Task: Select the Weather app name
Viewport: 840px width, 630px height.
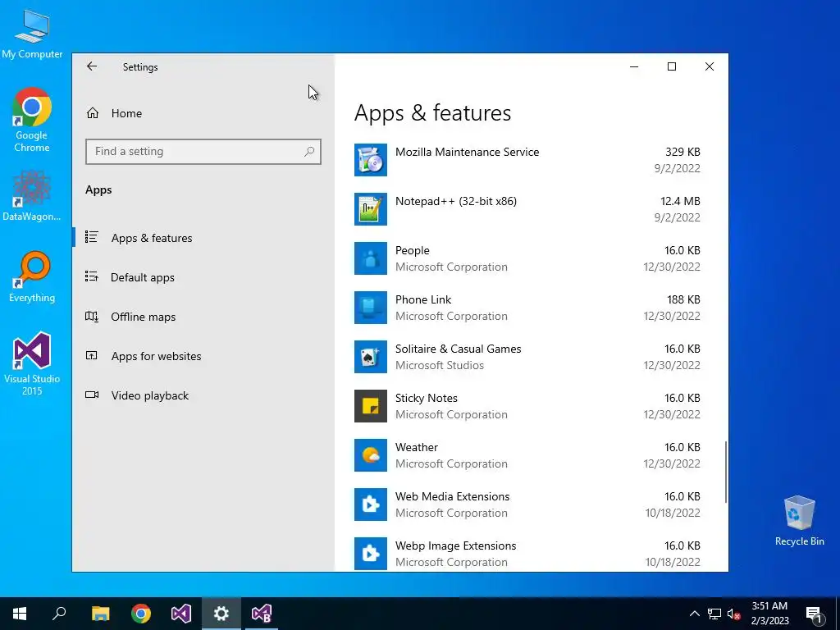Action: [x=416, y=447]
